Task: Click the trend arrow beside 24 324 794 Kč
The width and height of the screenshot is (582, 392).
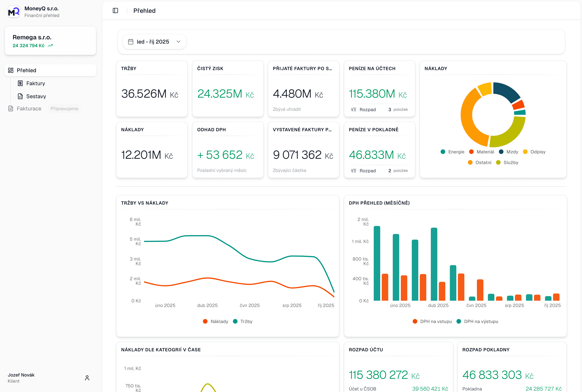Action: click(50, 45)
